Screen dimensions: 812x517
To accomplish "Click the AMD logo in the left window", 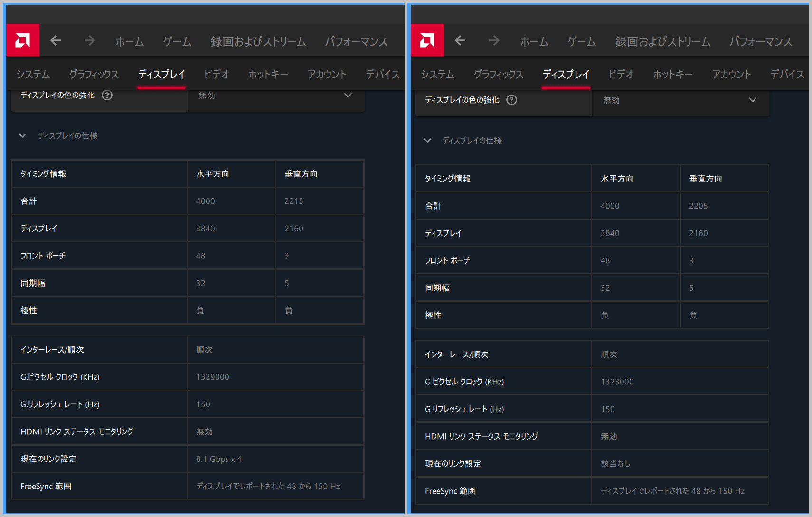I will click(x=23, y=40).
